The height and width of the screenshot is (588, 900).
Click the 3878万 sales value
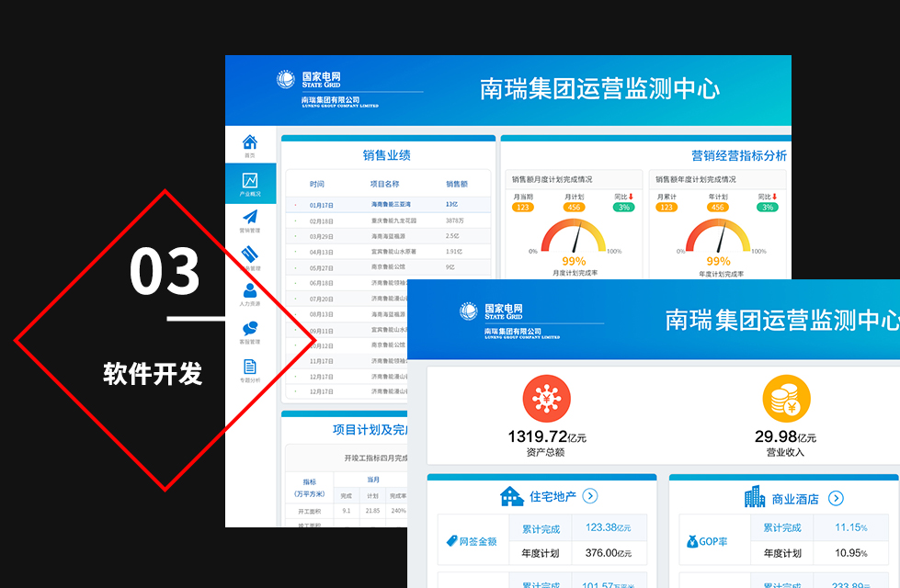pos(454,220)
